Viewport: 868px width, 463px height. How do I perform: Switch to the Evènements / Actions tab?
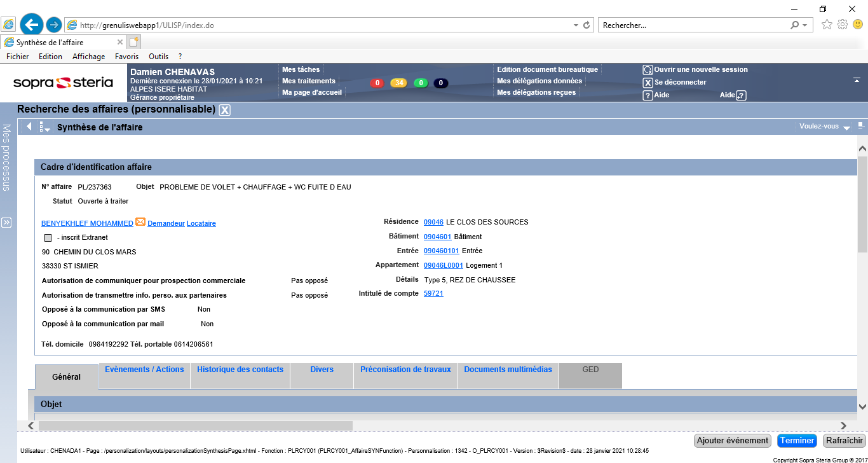[144, 370]
